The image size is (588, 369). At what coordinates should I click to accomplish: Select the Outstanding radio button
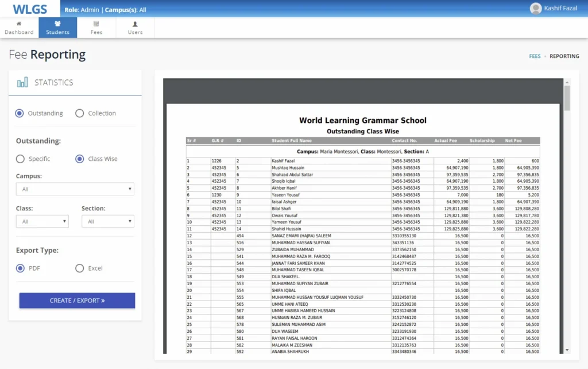(20, 113)
